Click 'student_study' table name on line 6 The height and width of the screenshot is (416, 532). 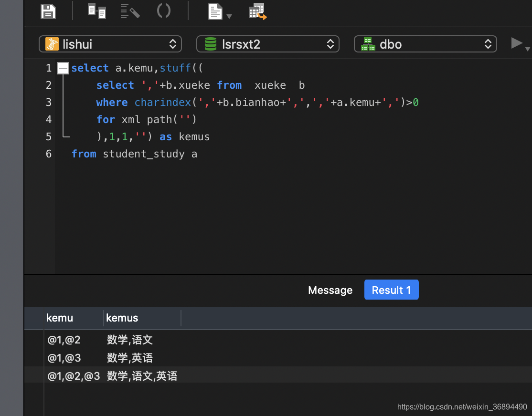[144, 154]
